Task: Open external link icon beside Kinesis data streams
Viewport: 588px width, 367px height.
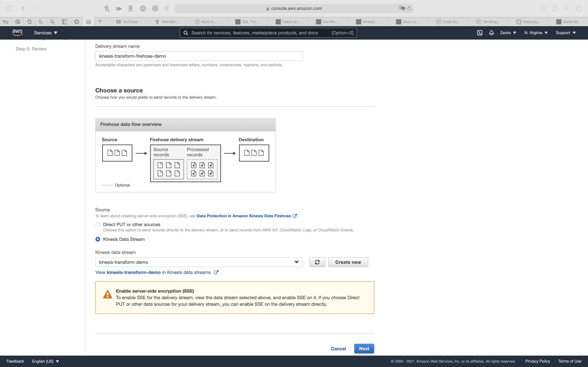Action: point(216,272)
